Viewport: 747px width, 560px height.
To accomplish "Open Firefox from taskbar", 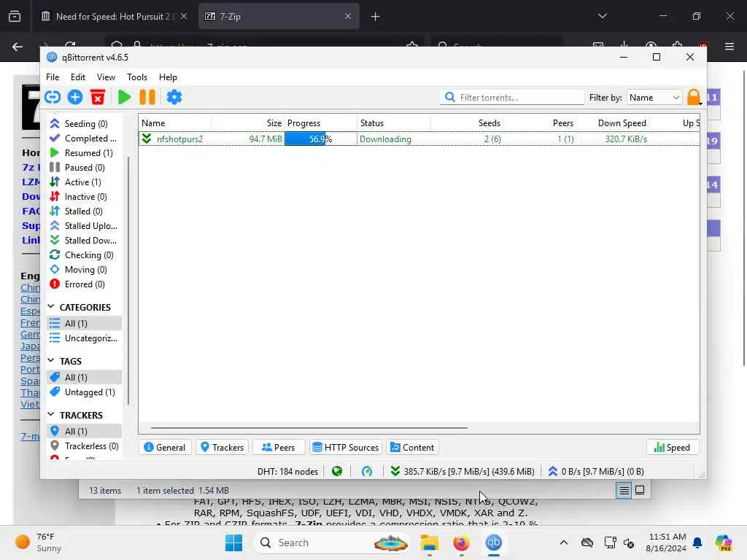I will (461, 542).
